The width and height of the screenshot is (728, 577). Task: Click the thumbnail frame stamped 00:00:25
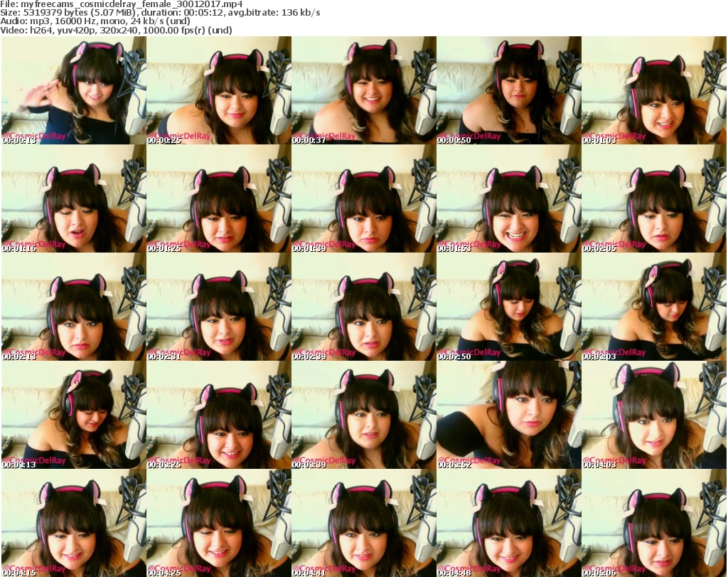pyautogui.click(x=219, y=90)
